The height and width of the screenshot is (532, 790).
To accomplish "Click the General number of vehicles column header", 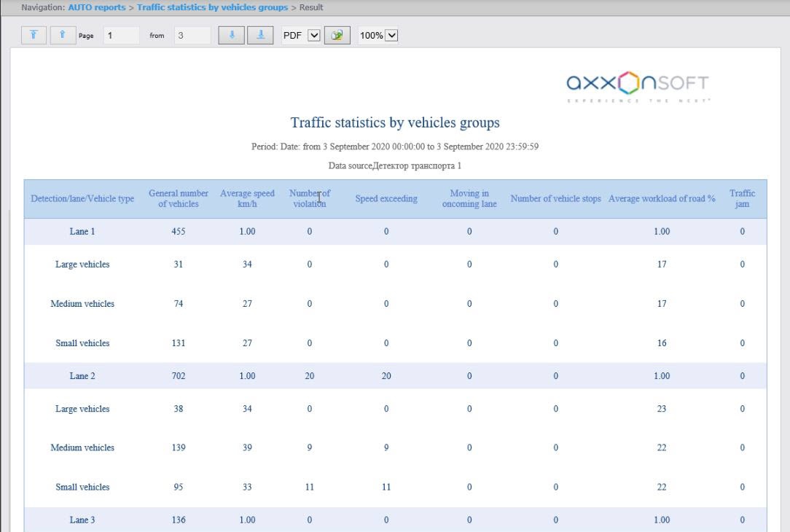I will click(178, 198).
